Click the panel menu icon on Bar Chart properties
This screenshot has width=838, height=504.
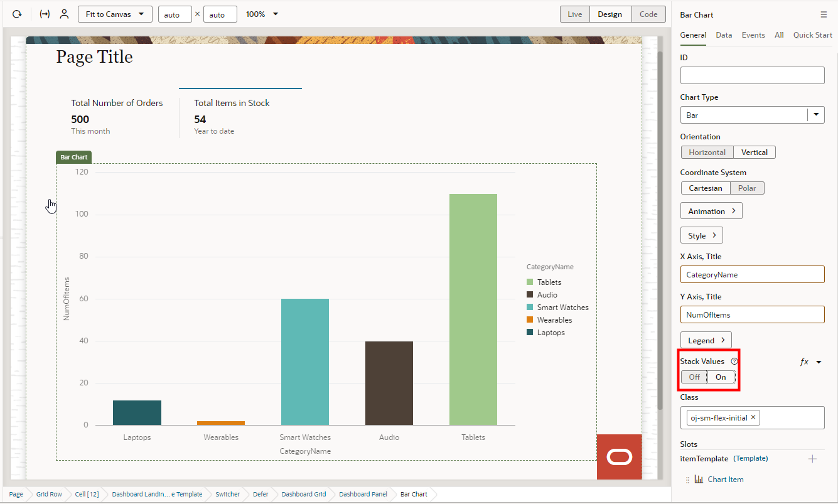824,14
